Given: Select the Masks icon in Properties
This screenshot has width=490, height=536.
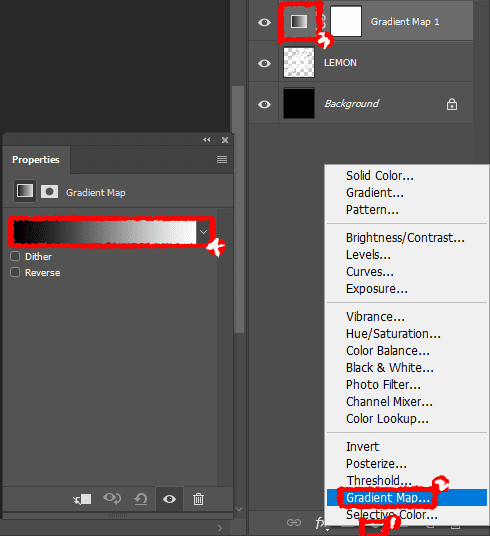Looking at the screenshot, I should [49, 191].
